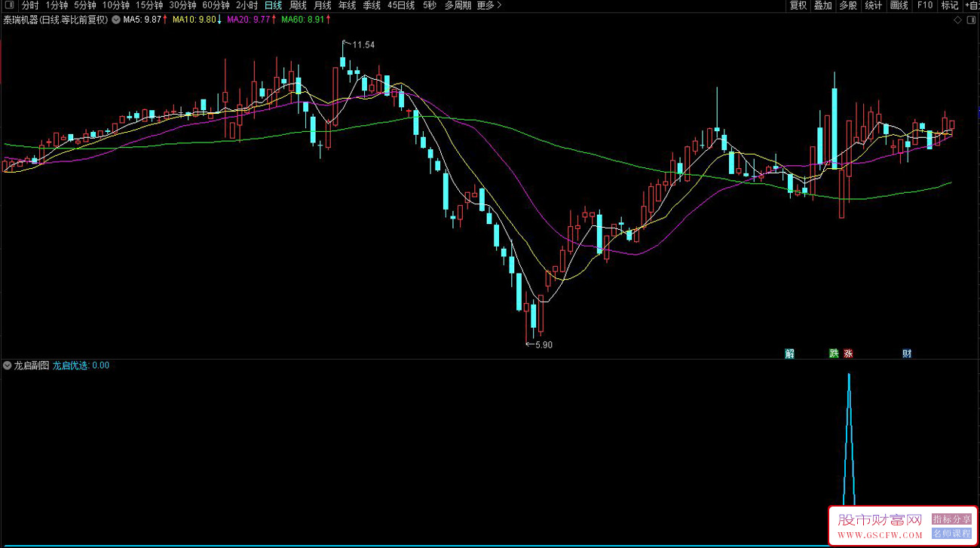
Task: Add stock with +自 button
Action: [972, 5]
